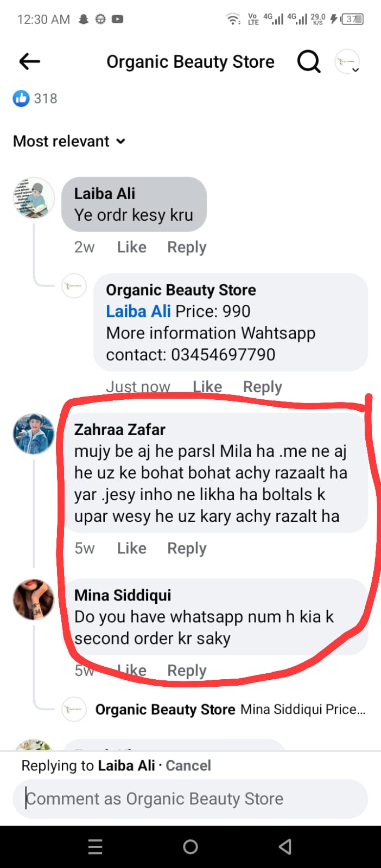Tap the blue like reaction icon
This screenshot has height=868, width=381.
(x=21, y=98)
